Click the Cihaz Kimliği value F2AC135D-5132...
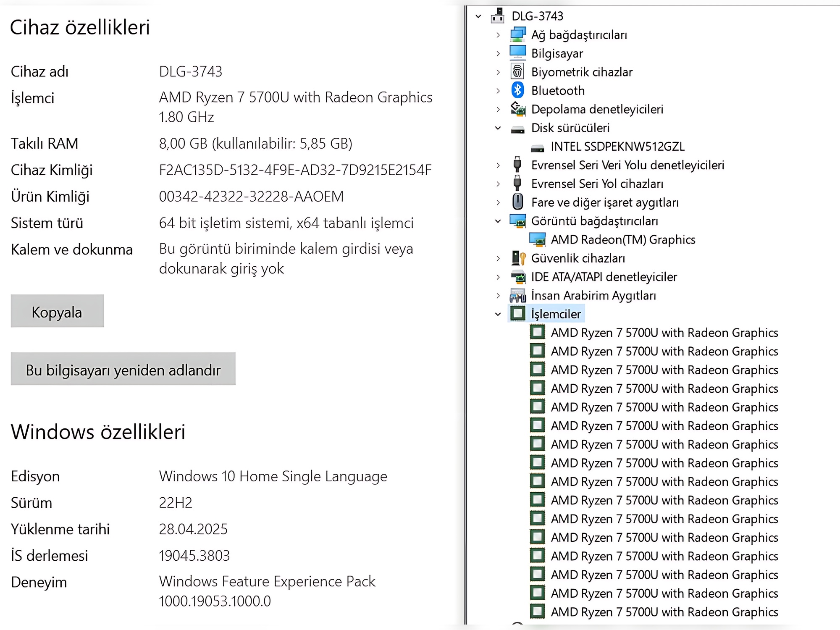The height and width of the screenshot is (630, 840). [x=295, y=170]
